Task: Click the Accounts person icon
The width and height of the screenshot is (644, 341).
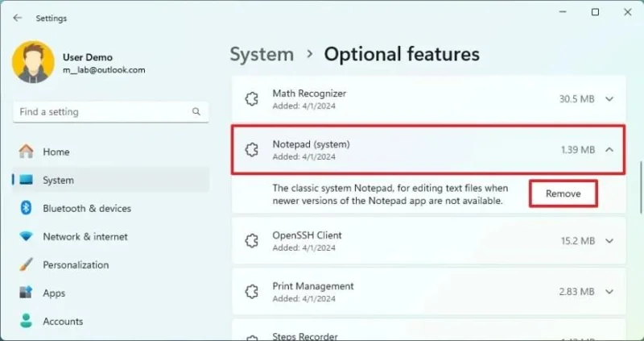Action: coord(27,321)
